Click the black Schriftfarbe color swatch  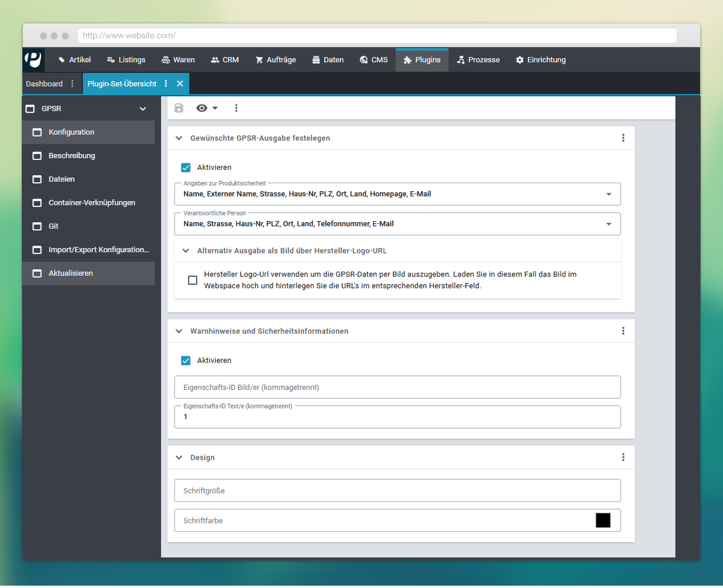603,520
